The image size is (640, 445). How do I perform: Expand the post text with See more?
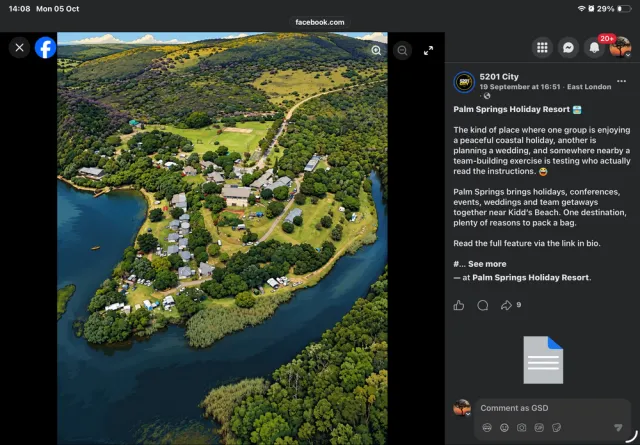tap(487, 264)
